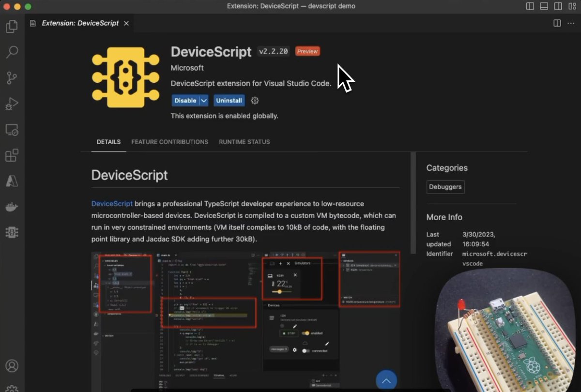Image resolution: width=581 pixels, height=392 pixels.
Task: Open the readme editor screenshot image
Action: pos(246,321)
